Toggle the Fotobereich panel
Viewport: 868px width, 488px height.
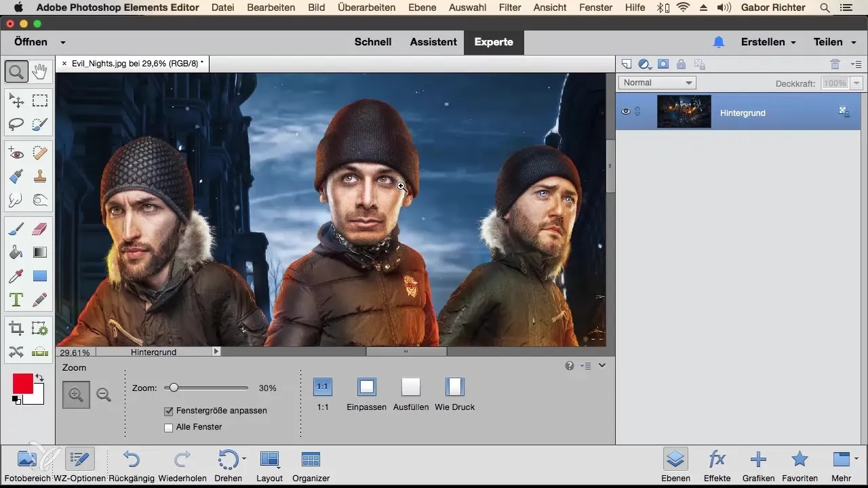click(26, 465)
